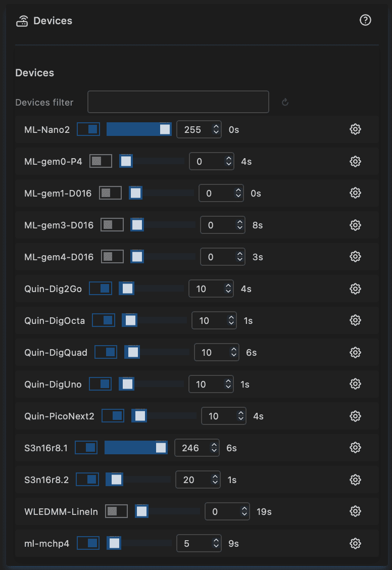Open settings gear for WLEDMM-LineIn
Viewport: 392px width, 570px height.
(x=355, y=511)
